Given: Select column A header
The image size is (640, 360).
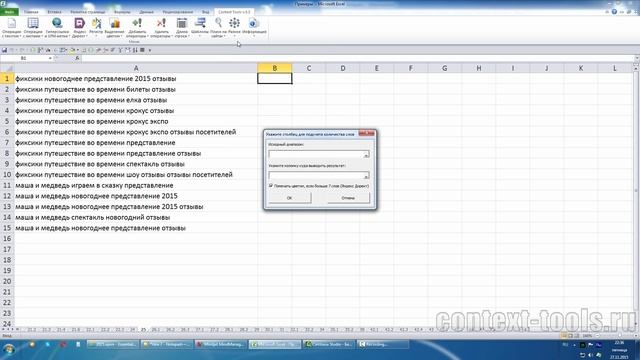Looking at the screenshot, I should (136, 68).
